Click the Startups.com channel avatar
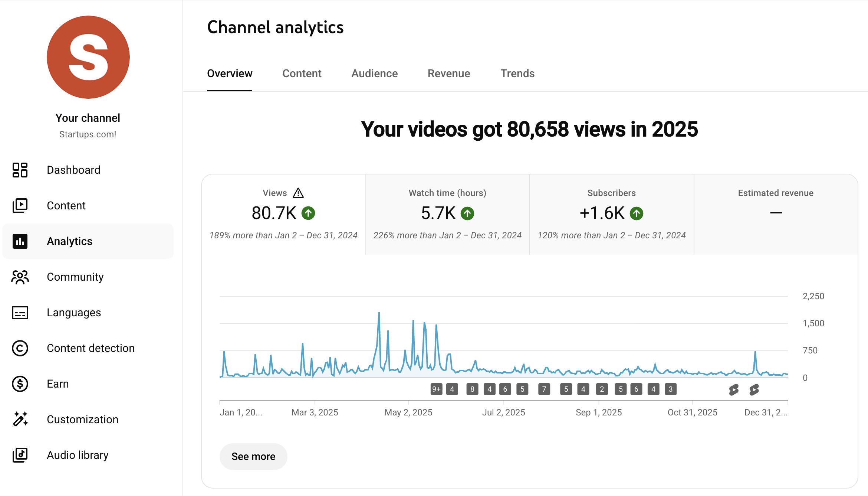868x496 pixels. 88,57
